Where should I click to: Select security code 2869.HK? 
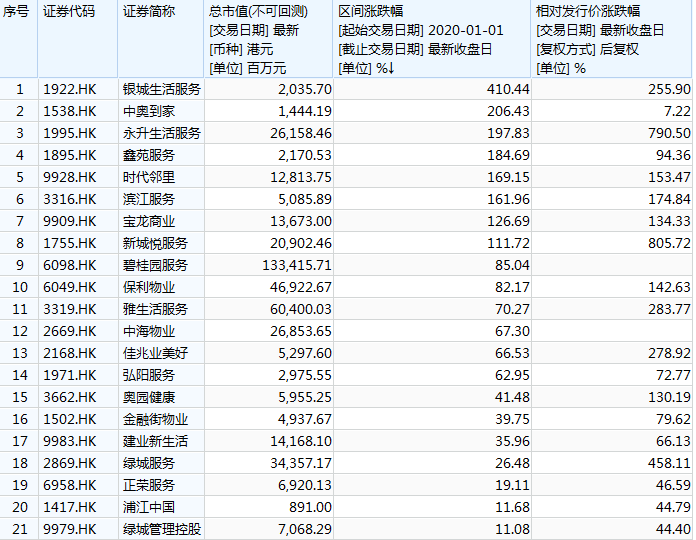[70, 463]
